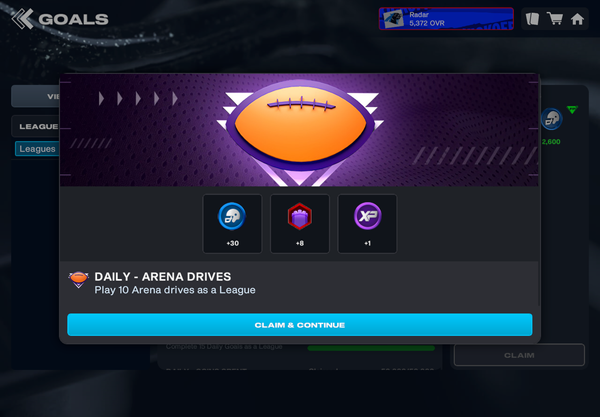Select the Leagues tab on the left

click(x=37, y=149)
